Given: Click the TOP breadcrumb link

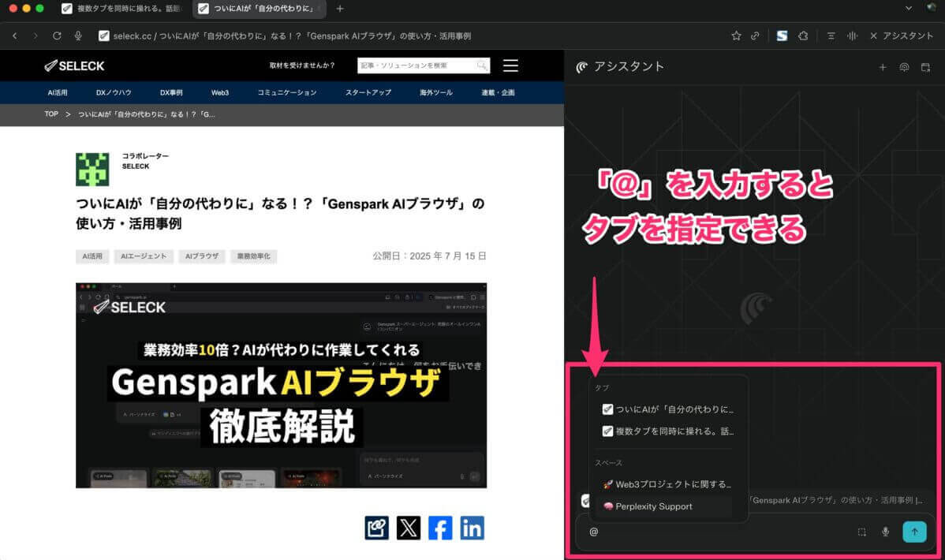Looking at the screenshot, I should tap(51, 114).
